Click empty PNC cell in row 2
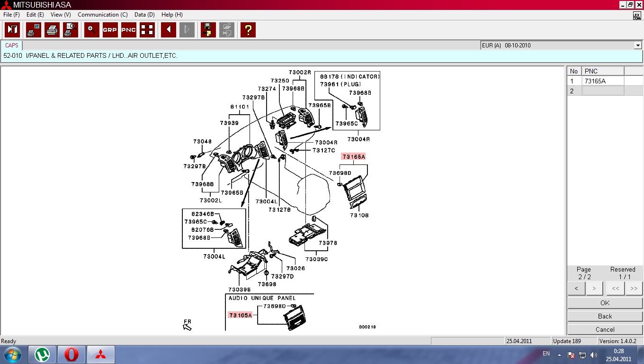Viewport: 644px width, 364px height. coord(602,91)
